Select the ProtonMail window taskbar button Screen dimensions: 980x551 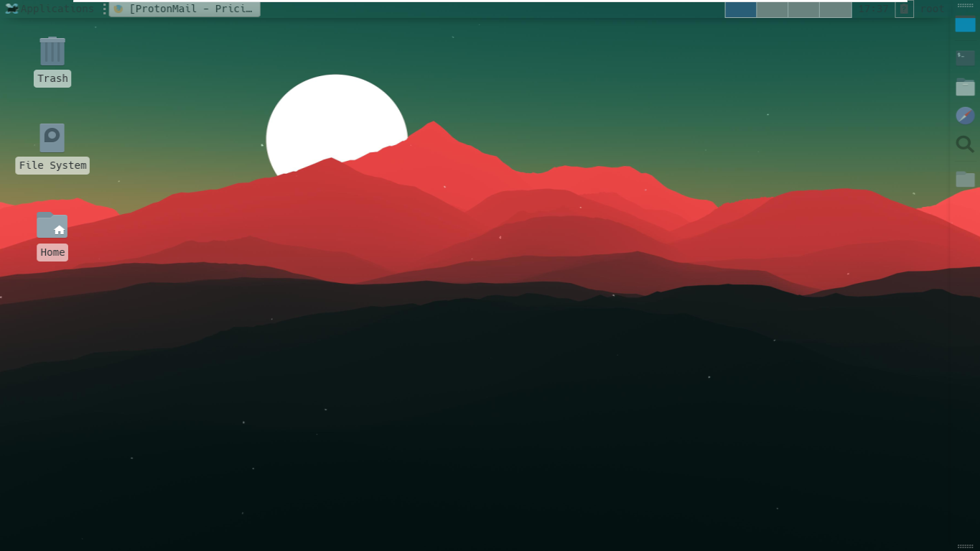coord(185,9)
